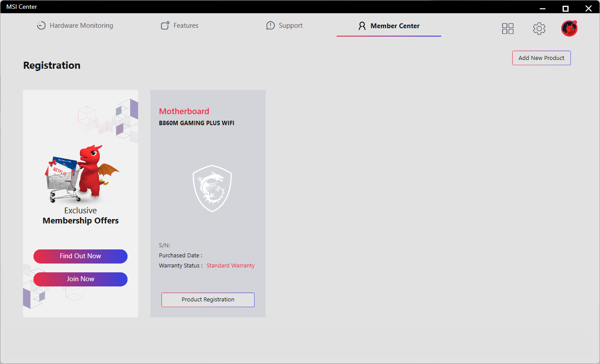Open the apps grid icon

508,29
